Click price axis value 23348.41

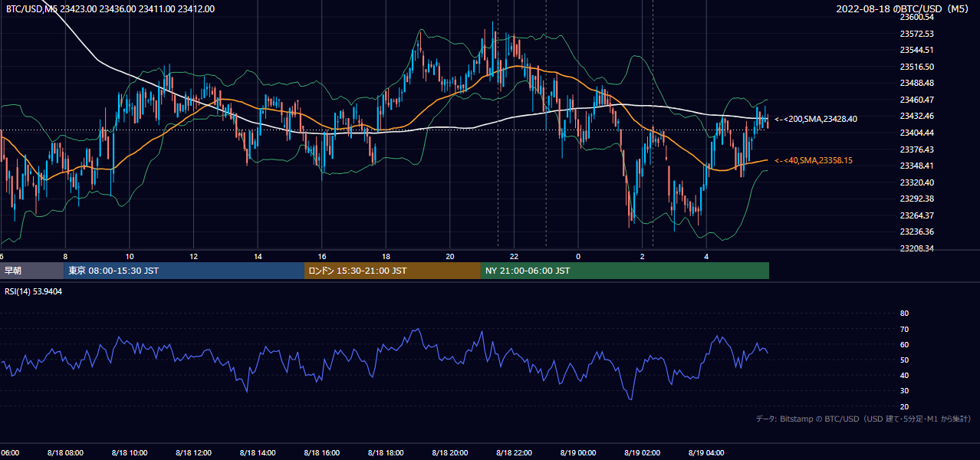916,166
